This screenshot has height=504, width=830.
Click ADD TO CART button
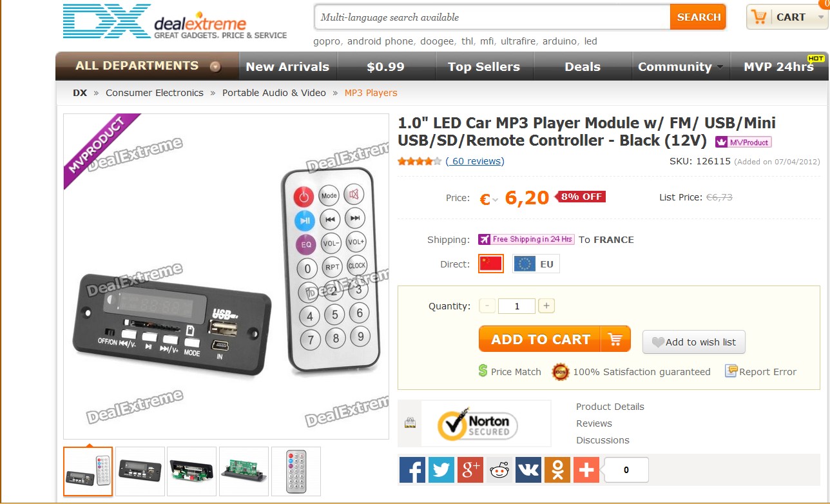coord(554,339)
